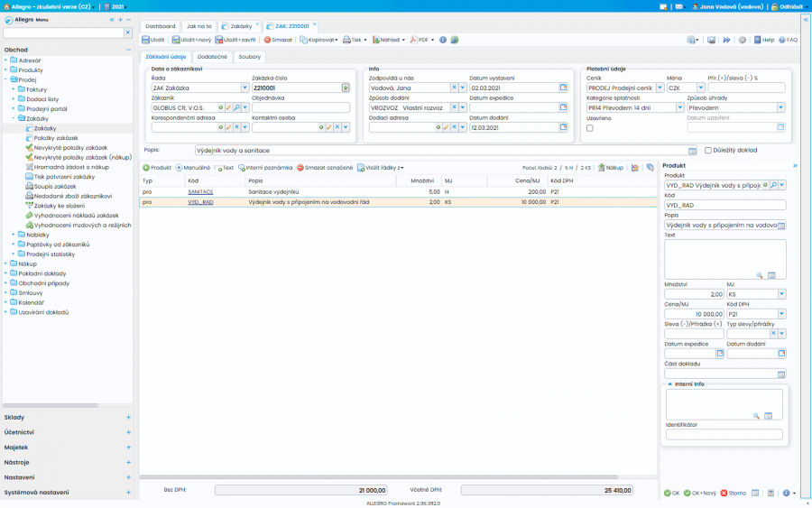The width and height of the screenshot is (812, 508).
Task: Open the calendar picker for Datum vystavení
Action: coord(563,88)
